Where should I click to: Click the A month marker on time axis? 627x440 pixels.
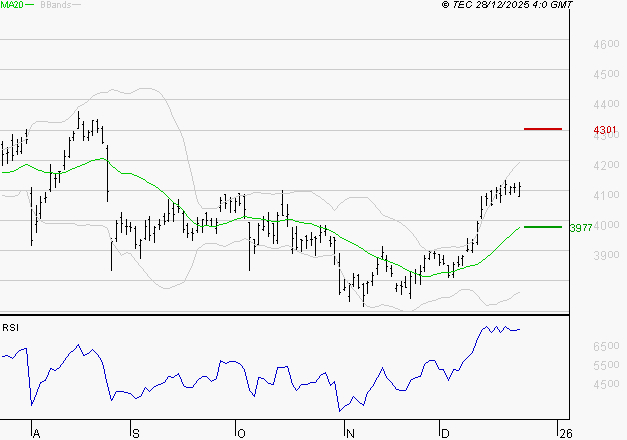tap(36, 434)
